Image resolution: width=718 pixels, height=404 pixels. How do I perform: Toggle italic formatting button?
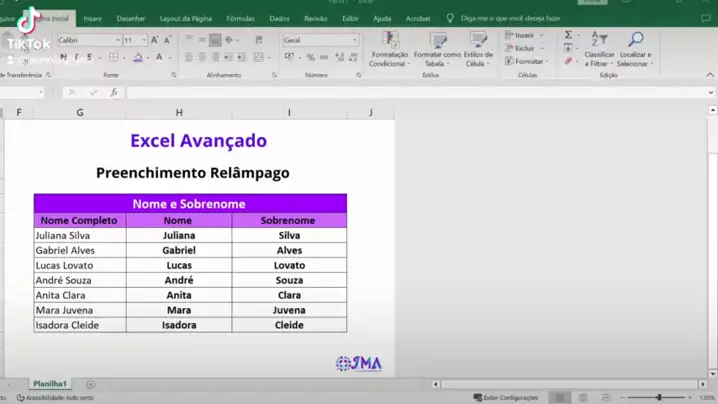[76, 58]
